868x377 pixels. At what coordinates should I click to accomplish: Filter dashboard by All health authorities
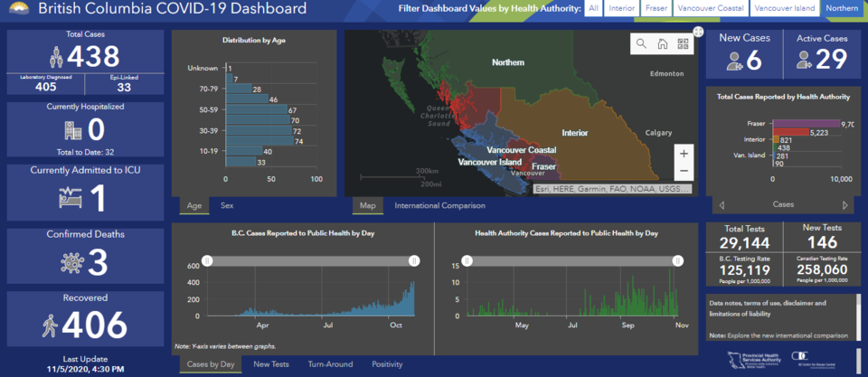pos(593,8)
